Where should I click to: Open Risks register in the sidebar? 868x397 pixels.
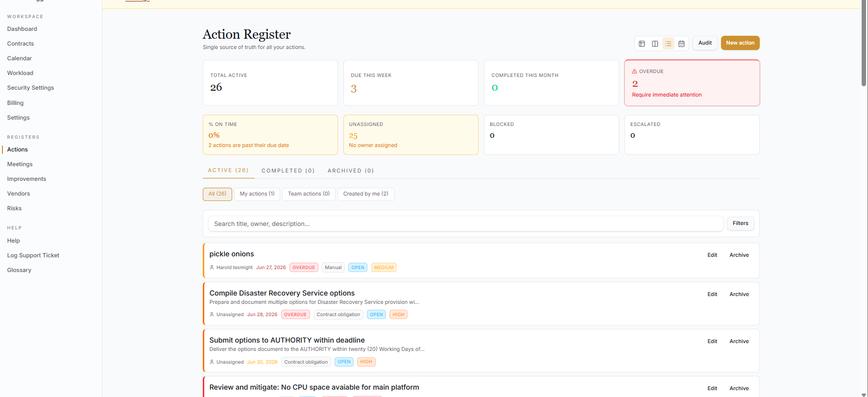point(14,208)
